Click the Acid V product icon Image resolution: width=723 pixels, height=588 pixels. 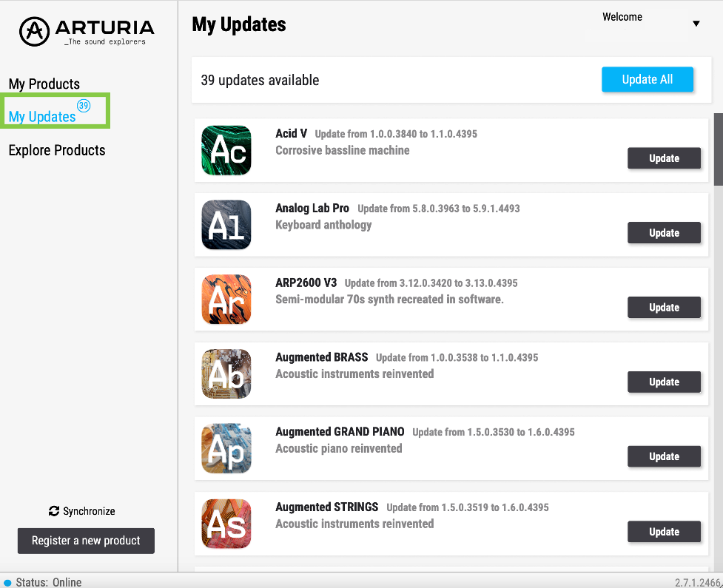(x=226, y=150)
